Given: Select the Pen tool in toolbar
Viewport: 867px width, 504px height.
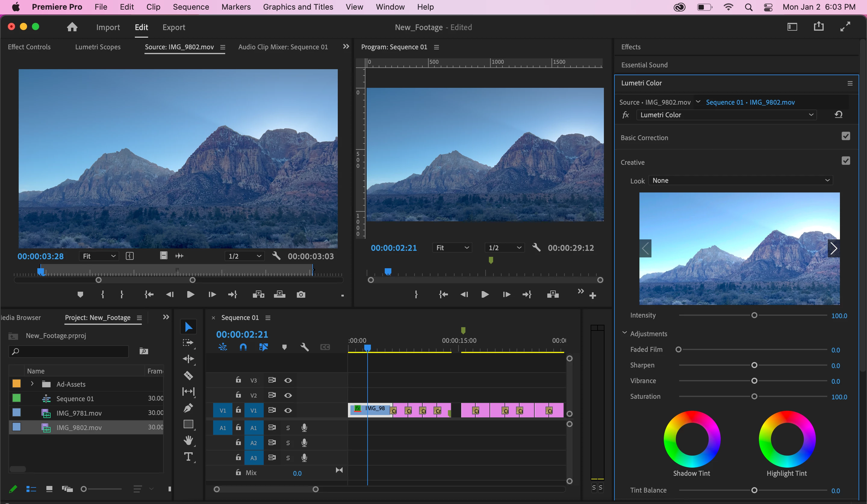Looking at the screenshot, I should (188, 408).
